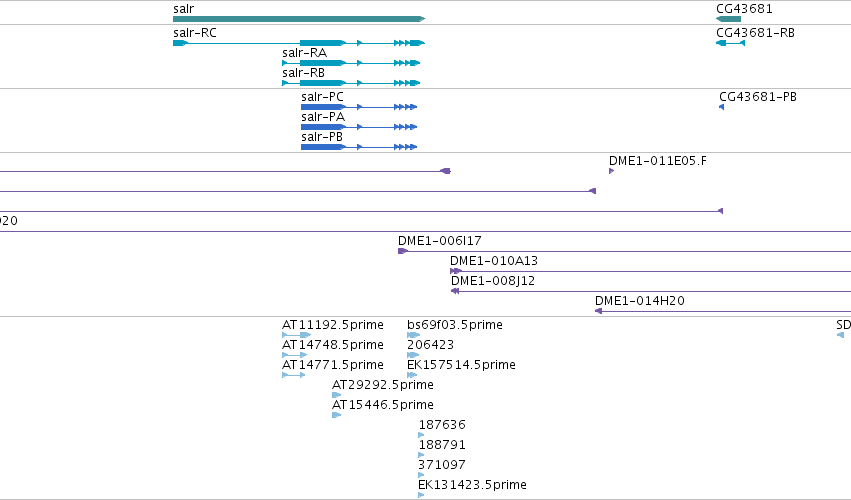851x500 pixels.
Task: Click the CG43681-RB transcript
Action: point(731,43)
